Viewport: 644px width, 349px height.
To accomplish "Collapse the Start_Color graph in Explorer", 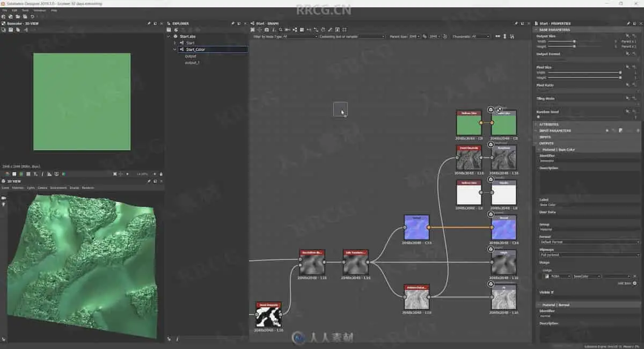I will coord(175,49).
